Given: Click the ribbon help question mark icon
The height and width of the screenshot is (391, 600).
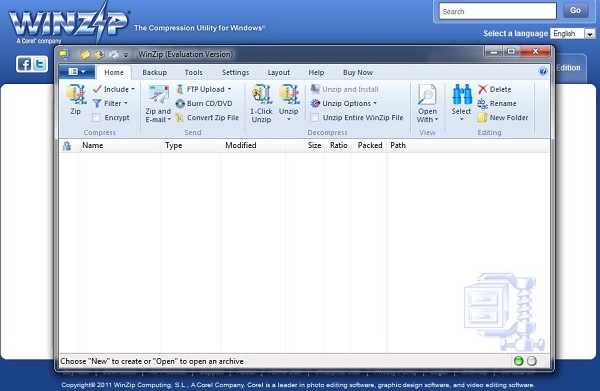Looking at the screenshot, I should click(x=543, y=72).
